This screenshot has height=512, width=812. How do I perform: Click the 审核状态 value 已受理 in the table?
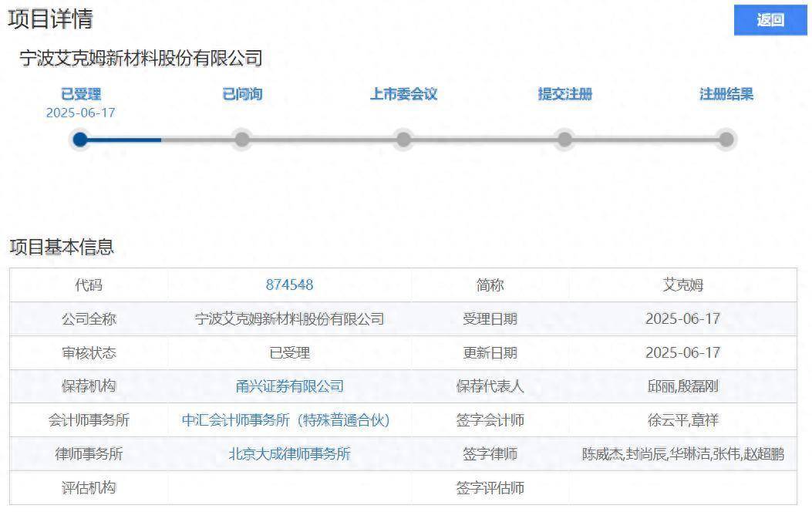tap(289, 353)
